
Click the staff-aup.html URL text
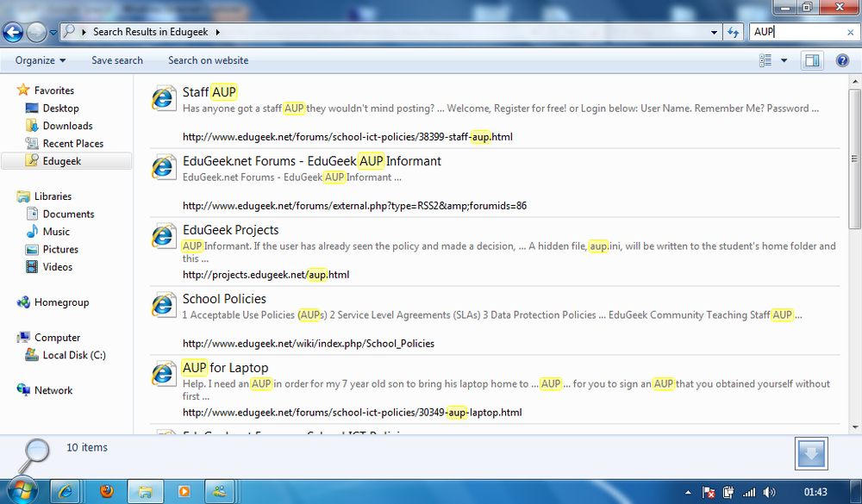[347, 137]
